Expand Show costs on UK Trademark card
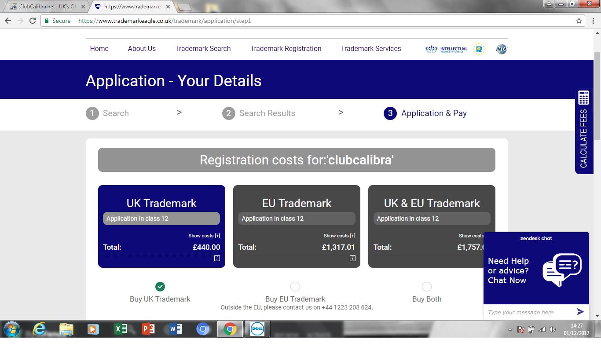 (x=204, y=236)
